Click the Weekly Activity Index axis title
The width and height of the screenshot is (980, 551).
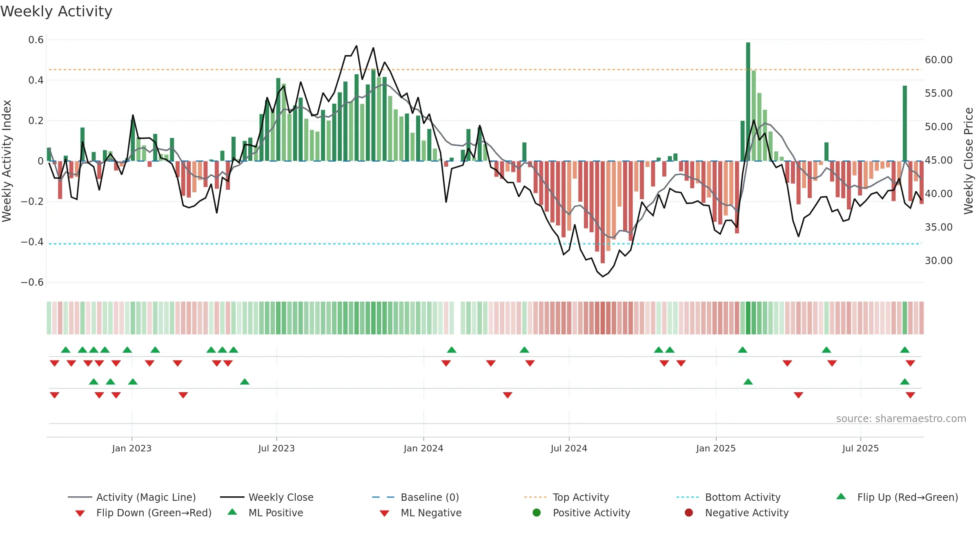(7, 161)
